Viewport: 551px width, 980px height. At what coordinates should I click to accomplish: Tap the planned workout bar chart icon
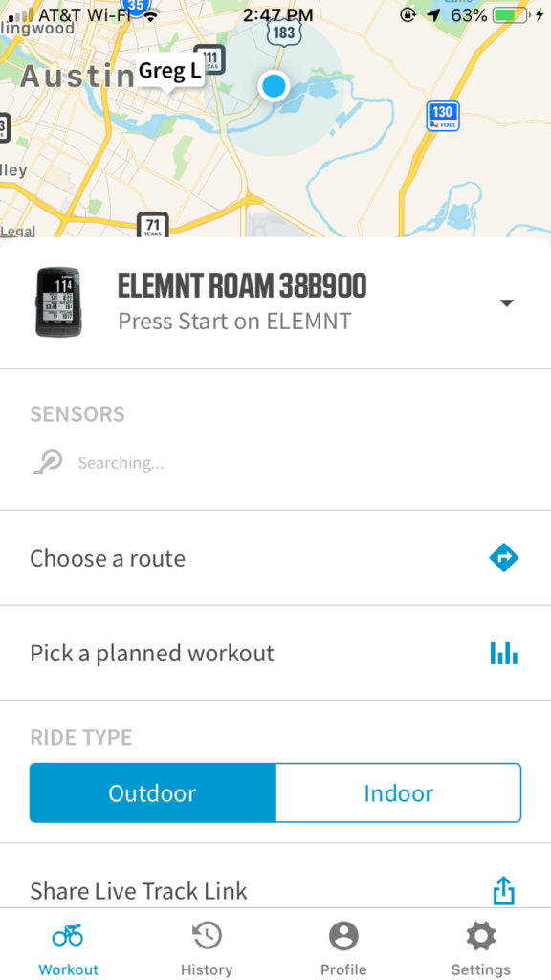503,653
